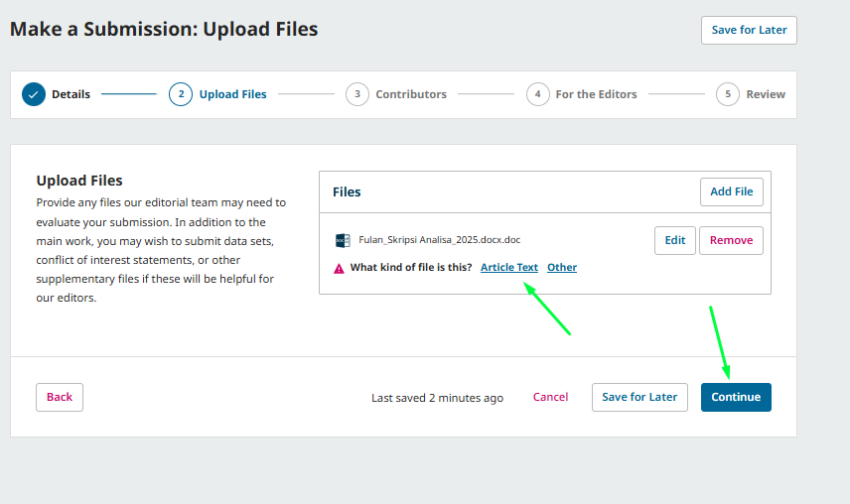Remove the uploaded document file

tap(731, 240)
